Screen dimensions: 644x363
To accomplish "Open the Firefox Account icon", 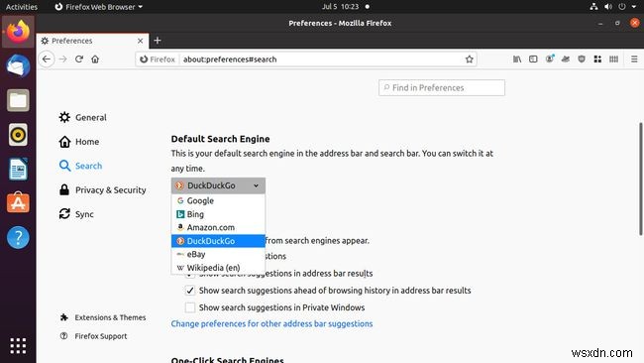I will pyautogui.click(x=550, y=60).
